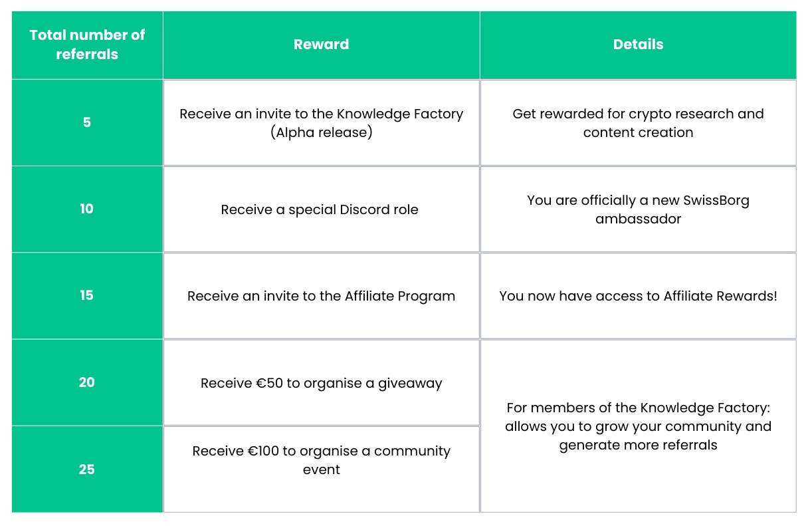This screenshot has height=526, width=812.
Task: Select the crypto research and content creation cell
Action: [638, 122]
